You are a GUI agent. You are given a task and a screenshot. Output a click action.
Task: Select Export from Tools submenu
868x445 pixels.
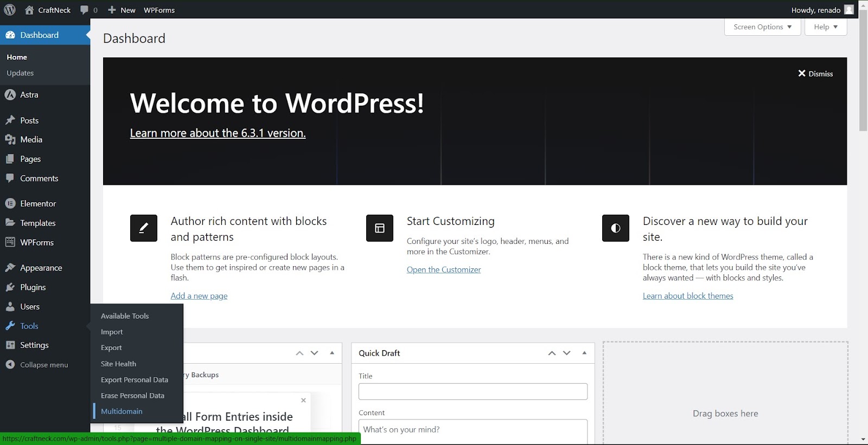click(111, 347)
